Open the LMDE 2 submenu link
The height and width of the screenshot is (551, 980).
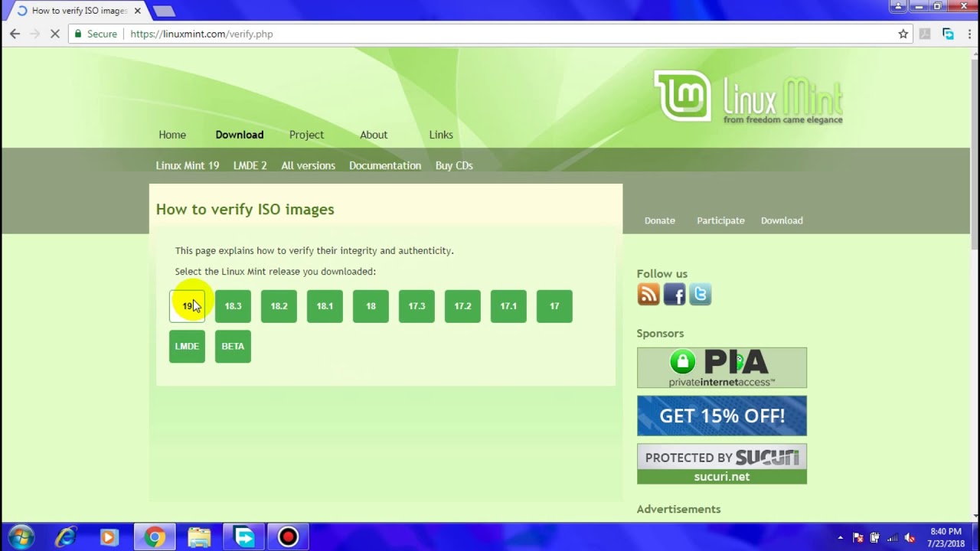[x=250, y=165]
